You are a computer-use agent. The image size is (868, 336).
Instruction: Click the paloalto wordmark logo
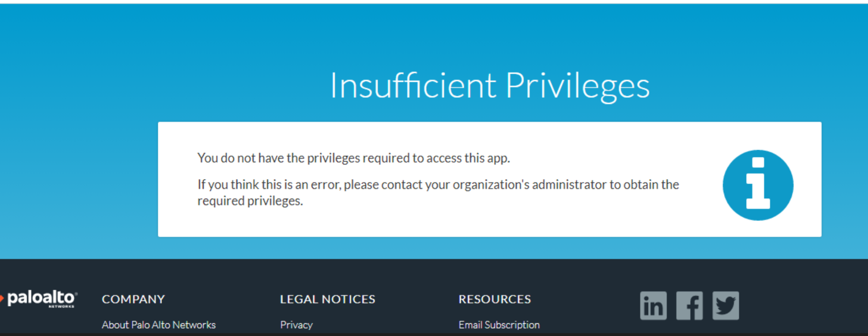click(41, 298)
